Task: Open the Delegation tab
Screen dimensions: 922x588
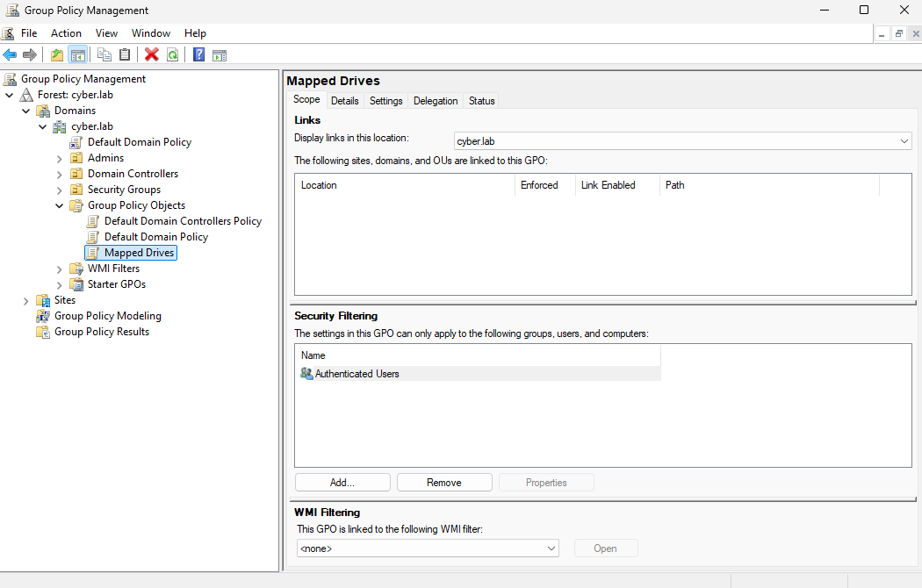Action: 436,101
